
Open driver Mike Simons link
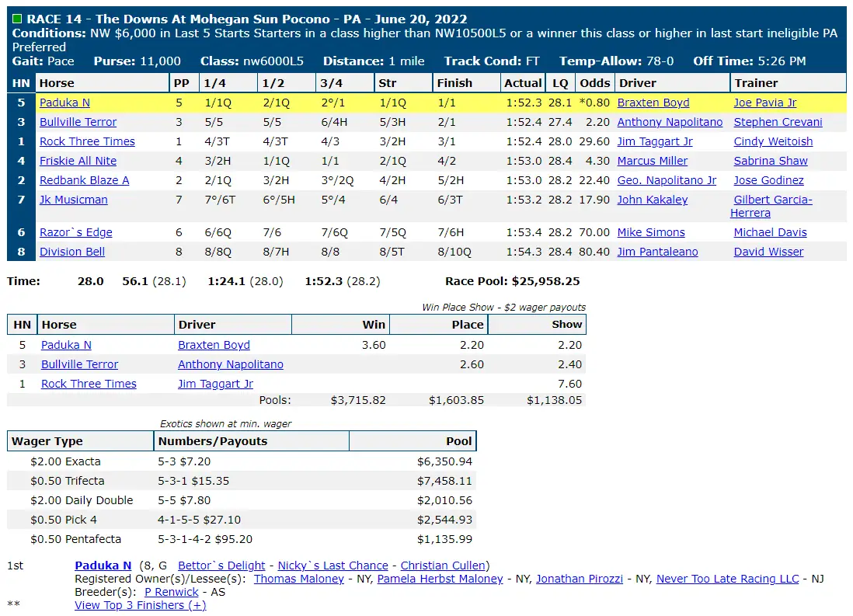click(651, 232)
